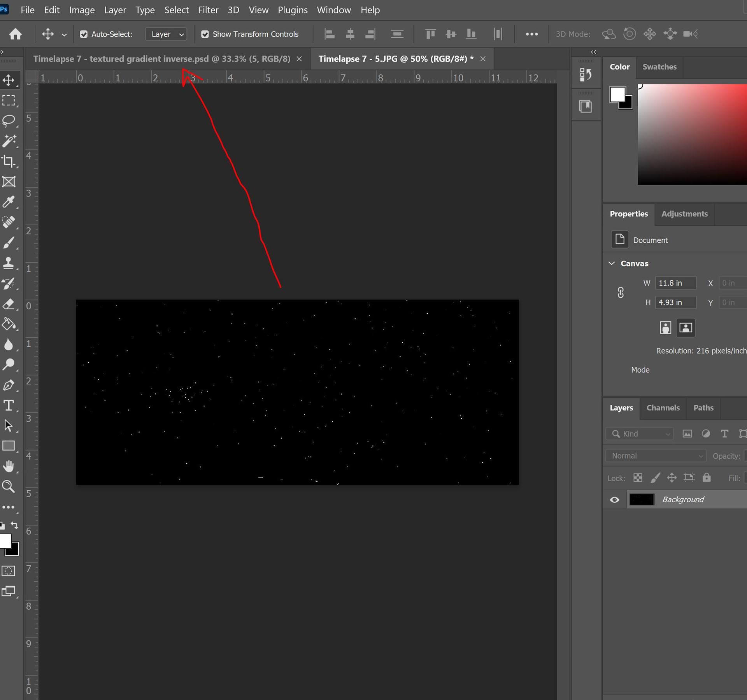The image size is (747, 700).
Task: Select the Lasso tool
Action: (x=9, y=121)
